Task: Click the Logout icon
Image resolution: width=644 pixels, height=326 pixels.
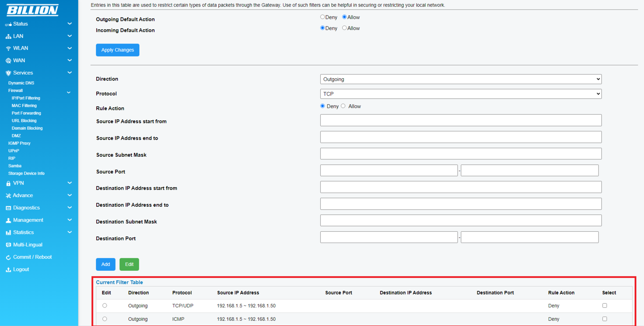Action: pos(8,270)
